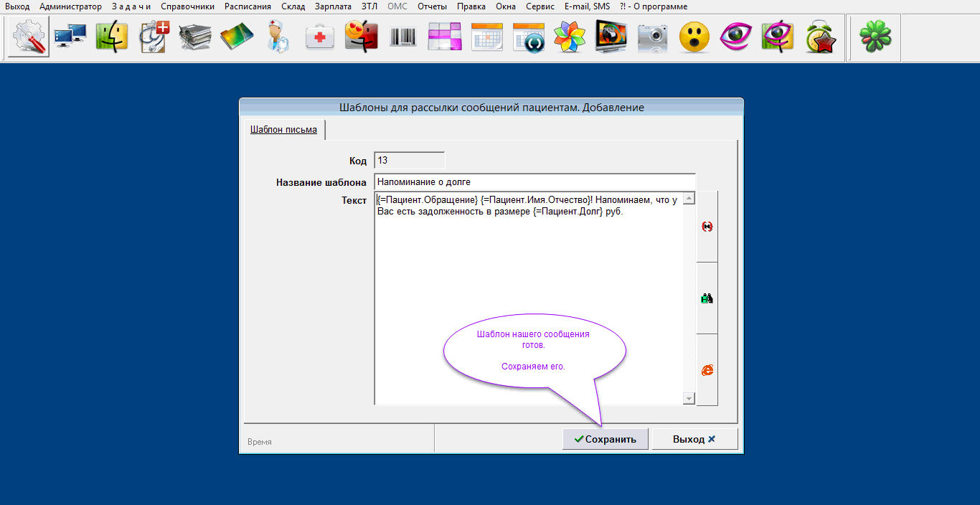The height and width of the screenshot is (505, 980).
Task: Click the text area scrollbar down arrow
Action: [x=689, y=398]
